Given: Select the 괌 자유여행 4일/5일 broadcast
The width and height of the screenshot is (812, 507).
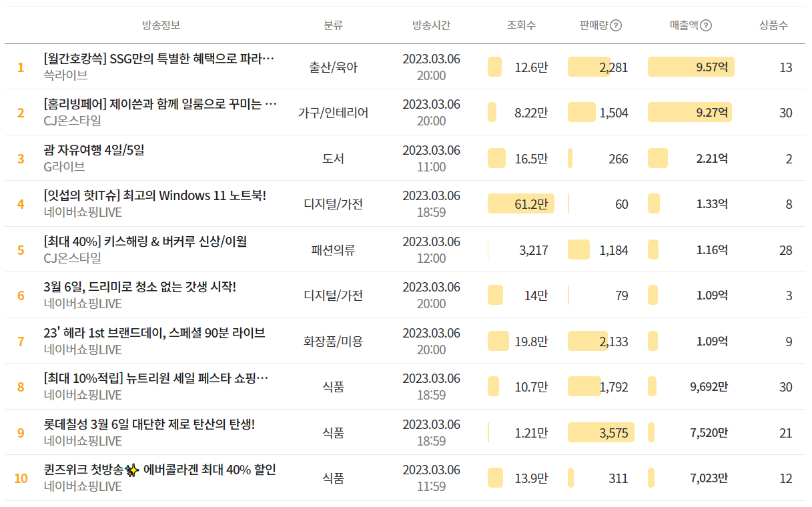Looking at the screenshot, I should pyautogui.click(x=94, y=150).
